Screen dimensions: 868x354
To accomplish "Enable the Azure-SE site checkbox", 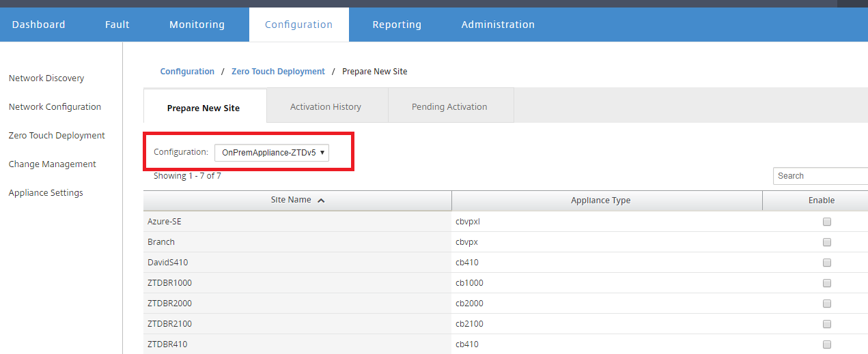I will (x=827, y=222).
